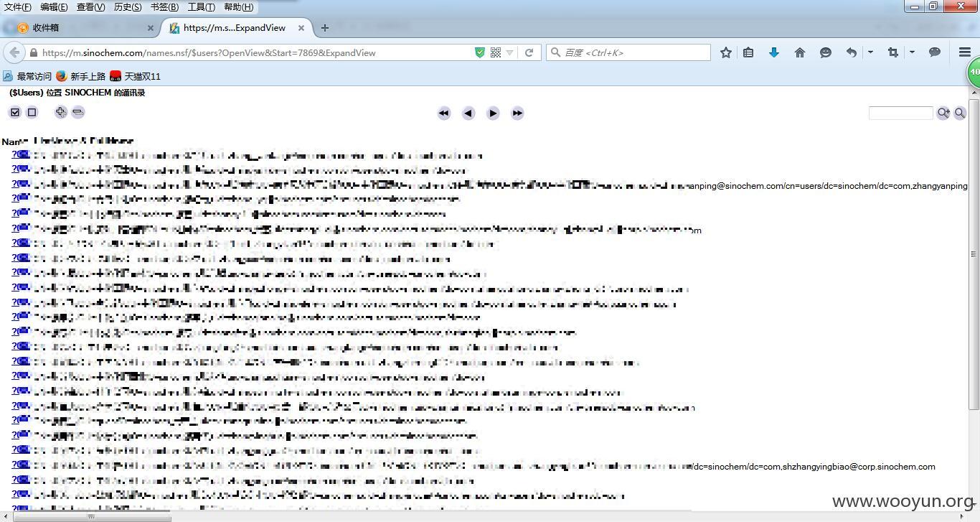Viewport: 980px width, 522px height.
Task: Open the 书签(B) menu
Action: 164,7
